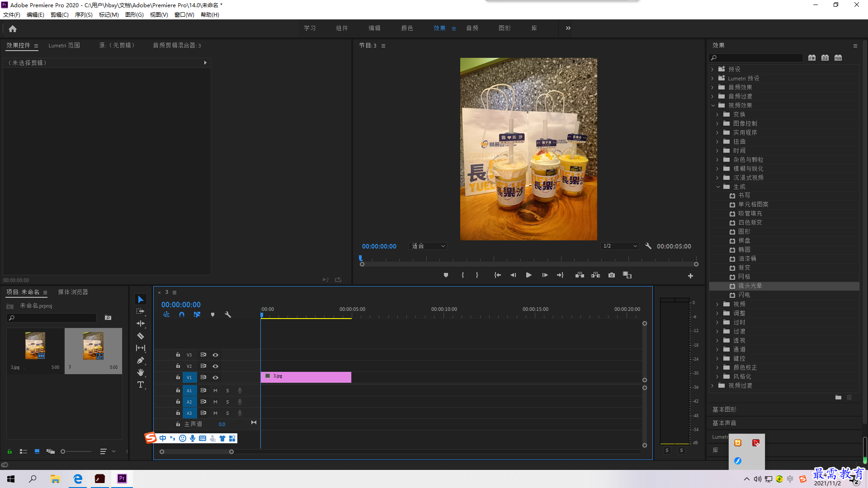
Task: Switch to the 颜色 workspace tab
Action: 407,28
